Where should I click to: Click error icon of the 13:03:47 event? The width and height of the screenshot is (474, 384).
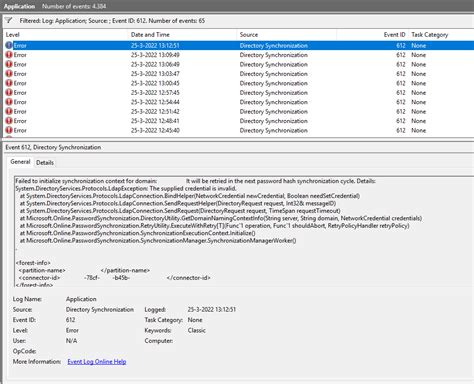point(9,74)
